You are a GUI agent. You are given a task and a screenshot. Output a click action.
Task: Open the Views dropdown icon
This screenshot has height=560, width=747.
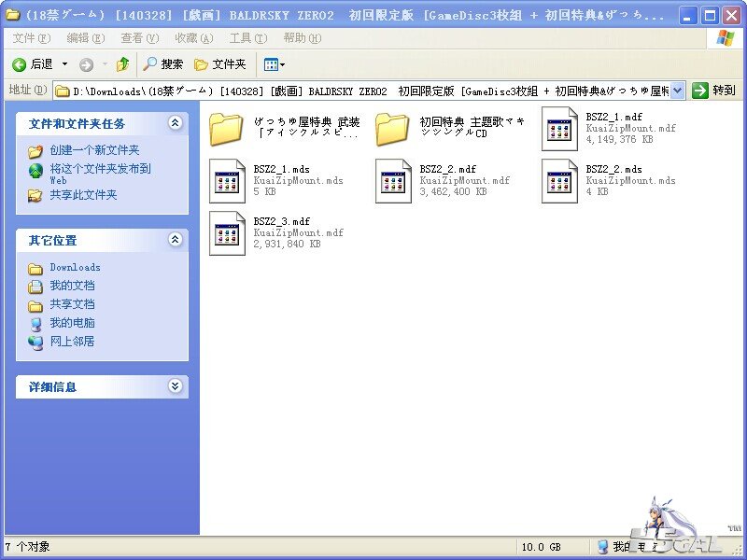(274, 64)
